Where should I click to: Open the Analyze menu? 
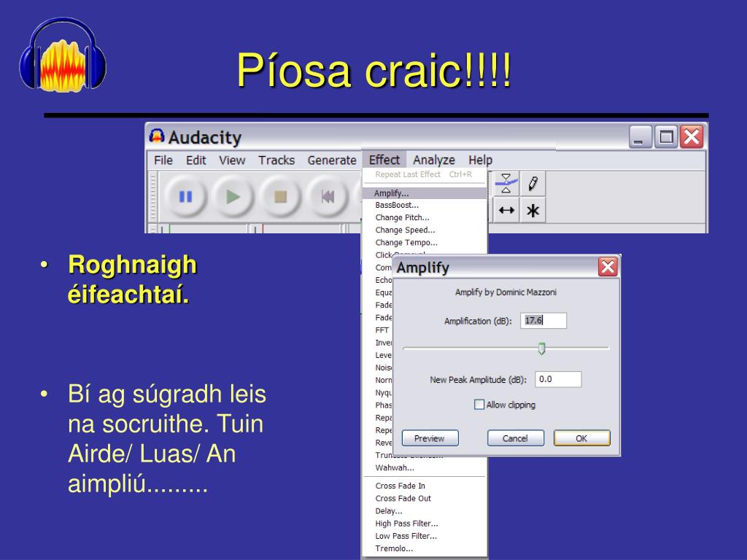(x=434, y=160)
